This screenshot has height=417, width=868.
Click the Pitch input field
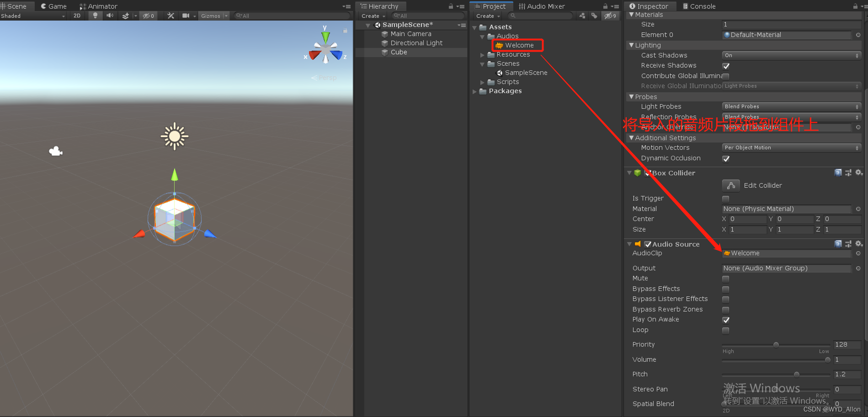[847, 374]
